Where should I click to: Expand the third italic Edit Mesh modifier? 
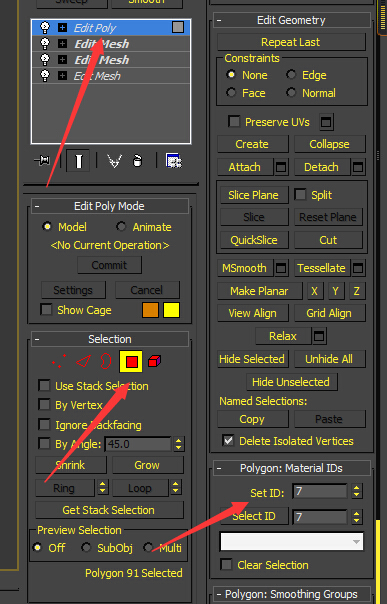[62, 76]
